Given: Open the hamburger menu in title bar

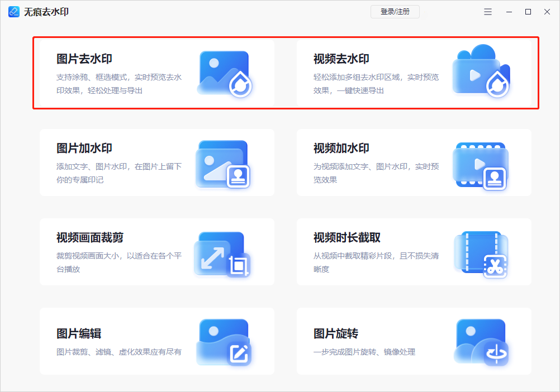Looking at the screenshot, I should (488, 12).
